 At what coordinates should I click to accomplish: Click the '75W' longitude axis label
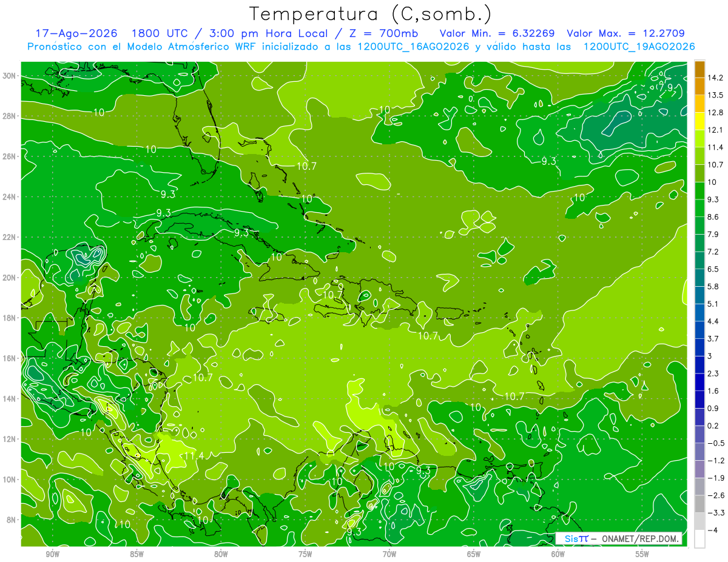[305, 554]
